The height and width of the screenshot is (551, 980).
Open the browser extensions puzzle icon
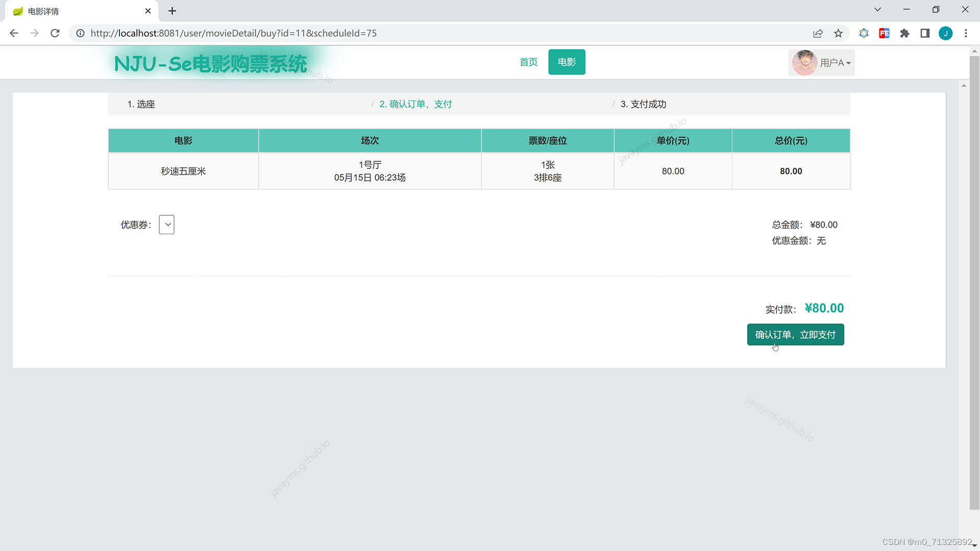[904, 33]
